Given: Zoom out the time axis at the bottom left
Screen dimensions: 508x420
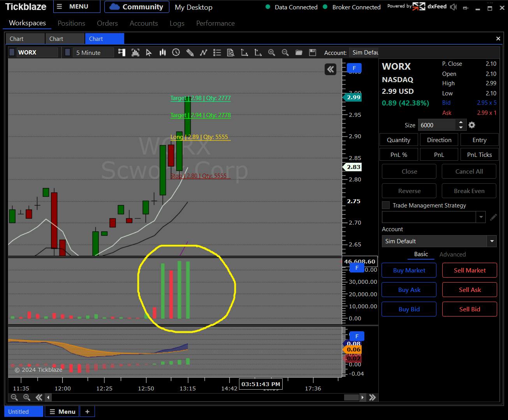Looking at the screenshot, I should point(14,397).
